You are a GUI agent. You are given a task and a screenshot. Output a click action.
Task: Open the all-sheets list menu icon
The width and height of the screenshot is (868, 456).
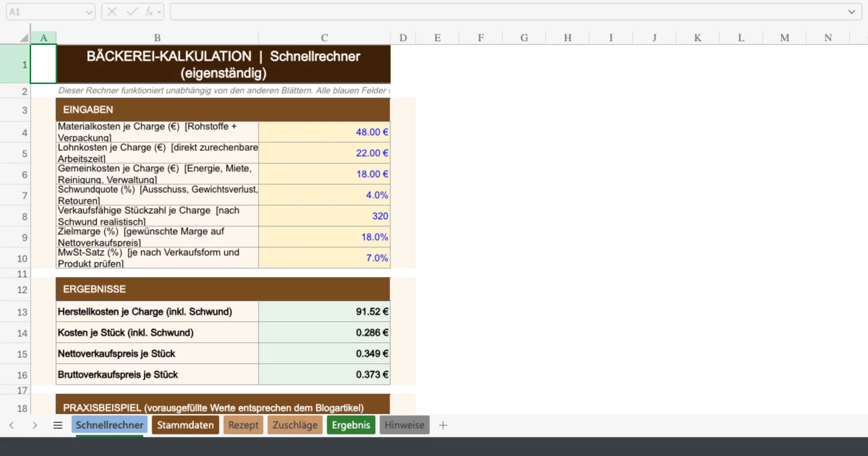point(58,425)
